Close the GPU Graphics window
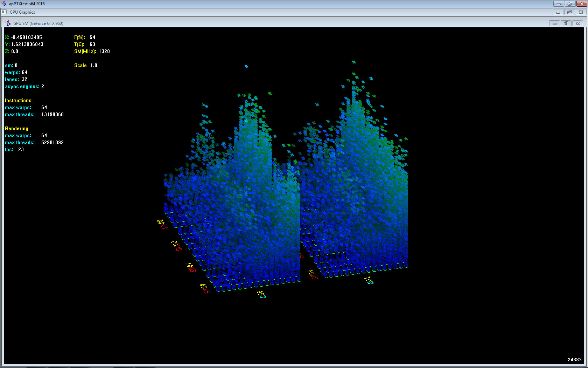The image size is (588, 368). tap(581, 12)
